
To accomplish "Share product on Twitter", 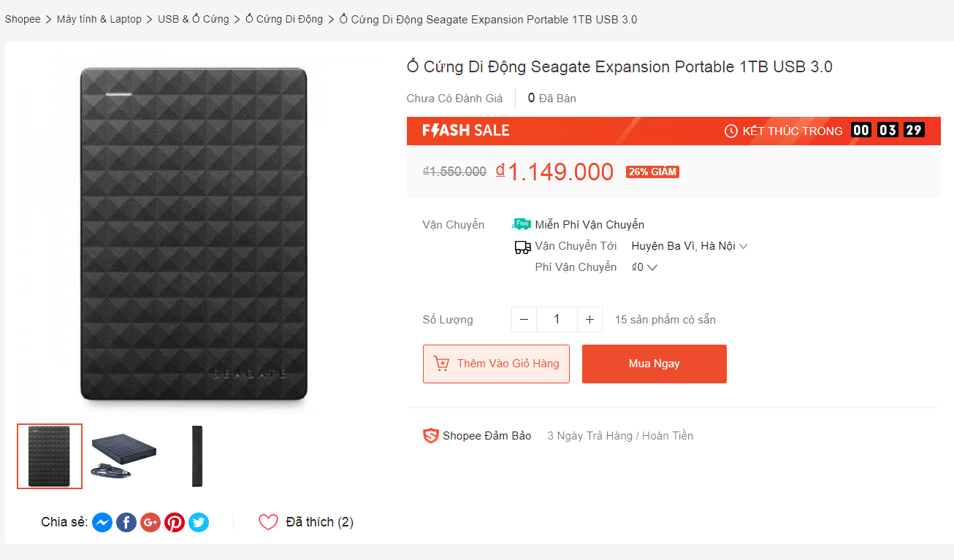I will pos(199,522).
